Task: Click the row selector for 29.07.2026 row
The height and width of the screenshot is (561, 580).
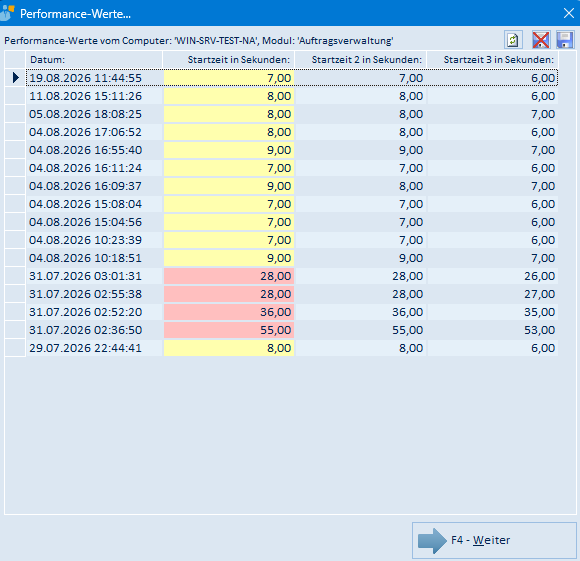Action: click(15, 348)
